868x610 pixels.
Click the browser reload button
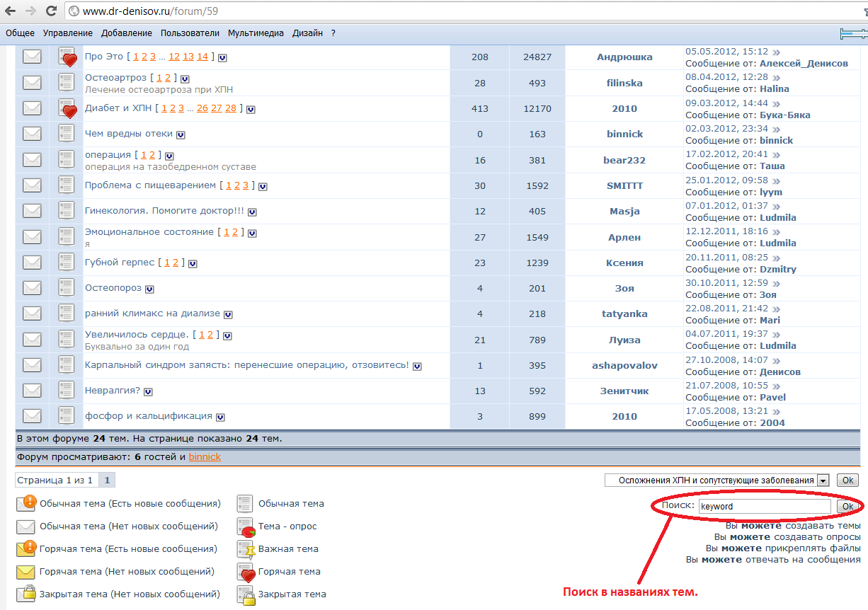[x=51, y=11]
